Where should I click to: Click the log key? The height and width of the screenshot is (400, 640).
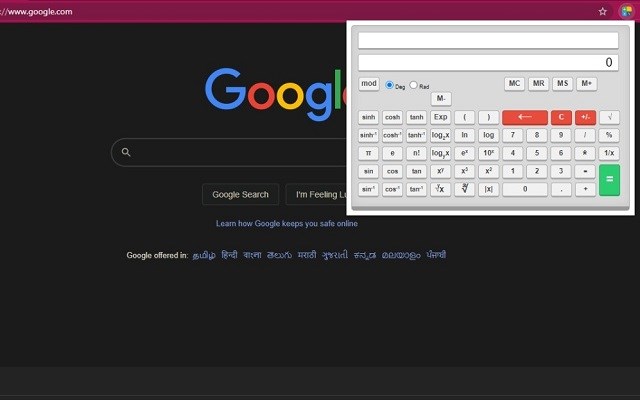click(x=489, y=135)
